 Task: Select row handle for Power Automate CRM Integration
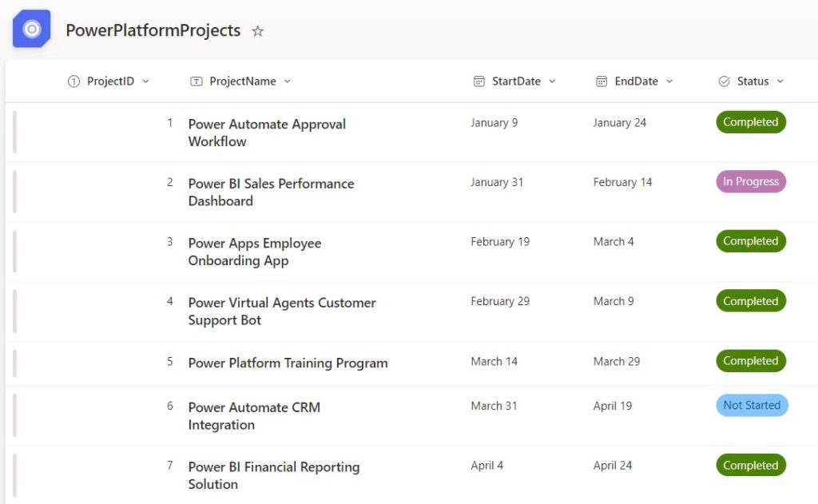(14, 416)
